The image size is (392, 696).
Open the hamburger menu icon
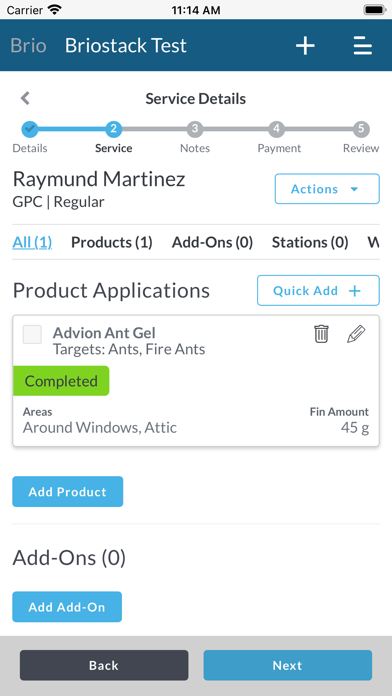pyautogui.click(x=363, y=46)
